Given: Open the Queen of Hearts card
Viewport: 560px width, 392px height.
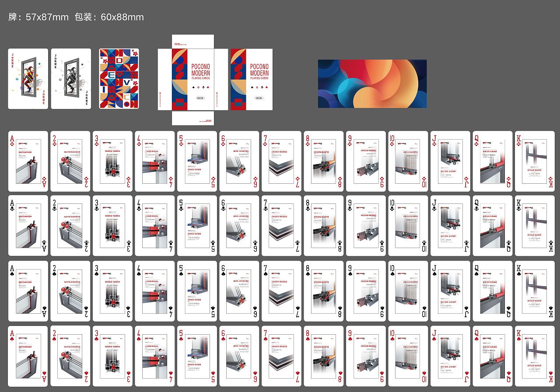Looking at the screenshot, I should tap(493, 356).
